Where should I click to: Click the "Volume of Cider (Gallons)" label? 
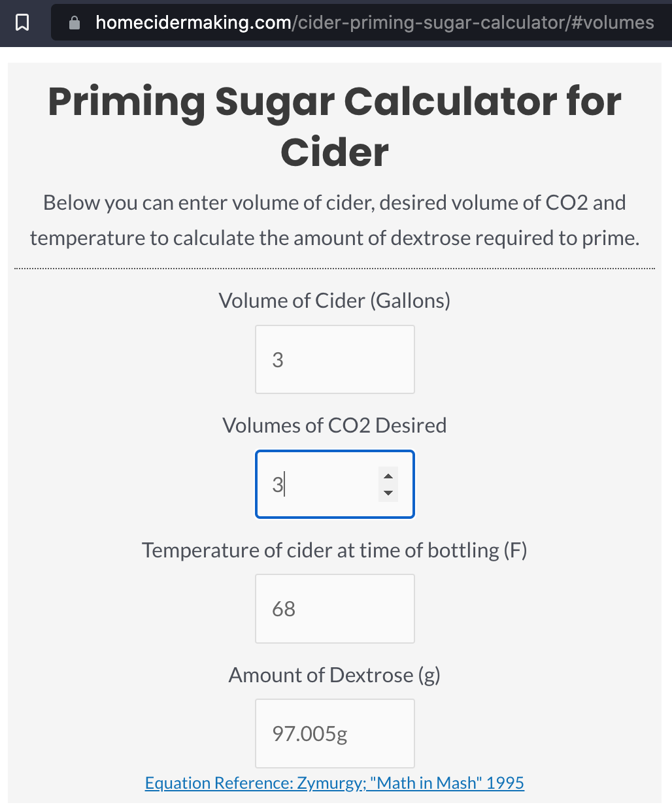335,301
